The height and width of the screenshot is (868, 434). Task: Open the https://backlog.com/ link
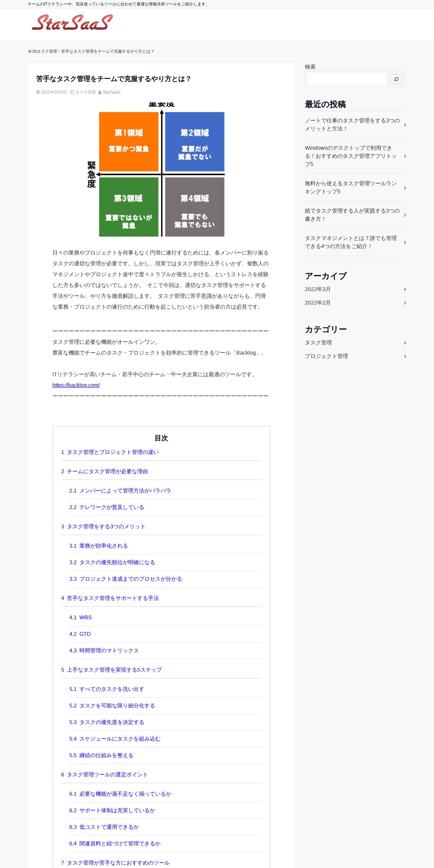(x=76, y=385)
